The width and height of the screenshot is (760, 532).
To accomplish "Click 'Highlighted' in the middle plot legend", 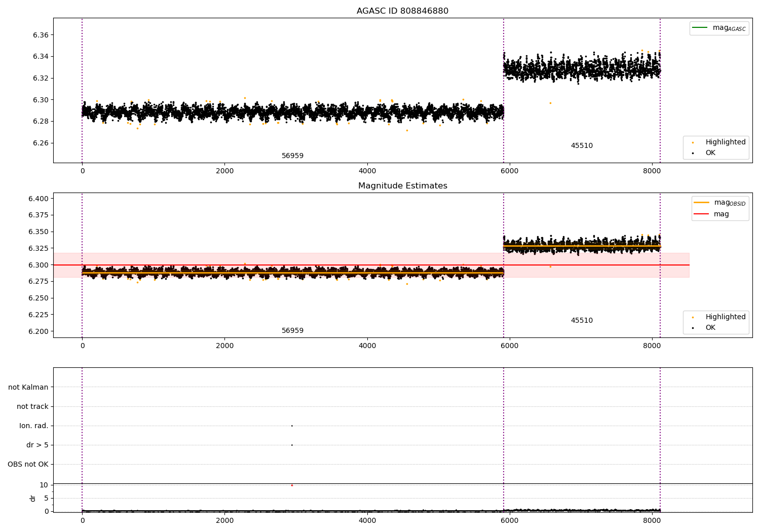I will pos(726,317).
